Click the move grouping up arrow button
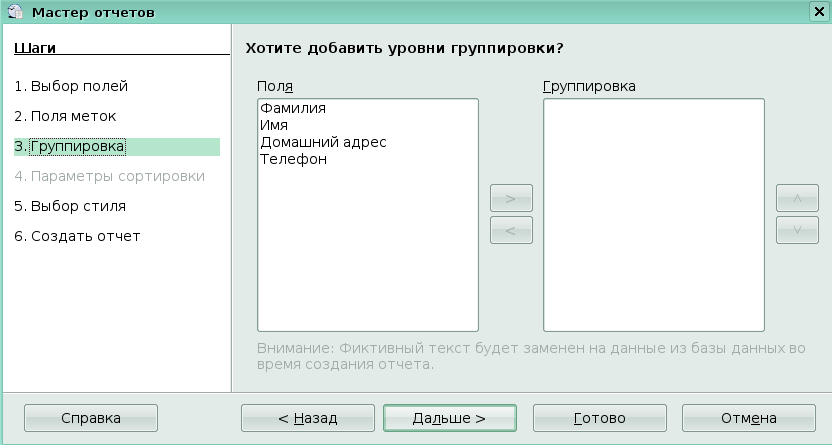The image size is (832, 445). pyautogui.click(x=797, y=198)
